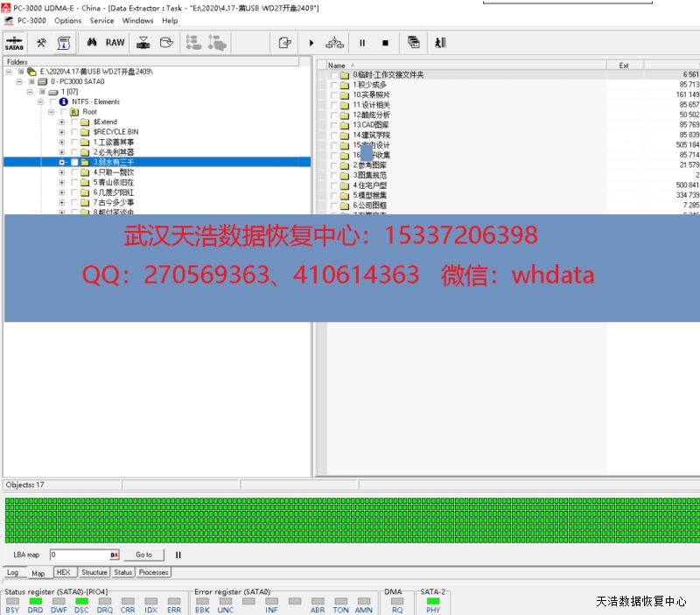Click the binoculars search icon
Screen dimensions: 700x615
(91, 42)
